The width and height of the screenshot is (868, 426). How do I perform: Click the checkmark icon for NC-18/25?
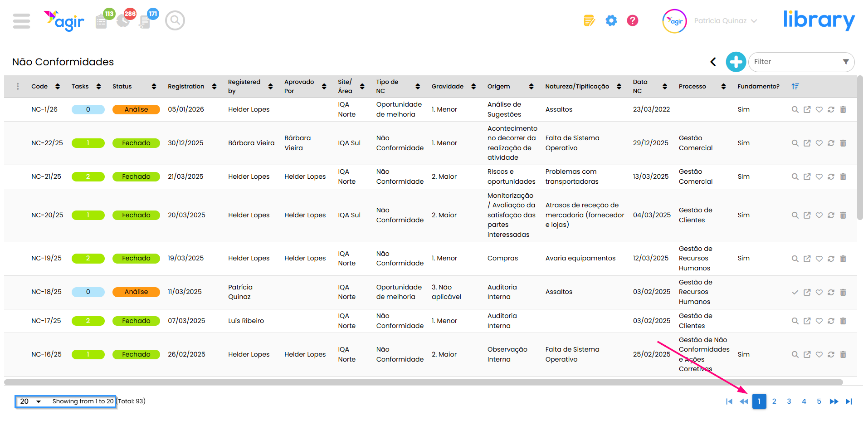pos(795,292)
